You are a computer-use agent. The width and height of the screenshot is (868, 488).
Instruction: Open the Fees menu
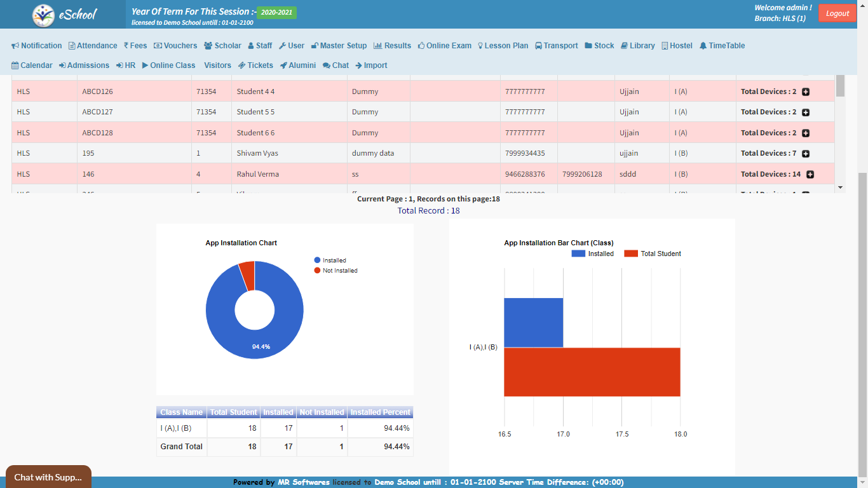point(135,46)
